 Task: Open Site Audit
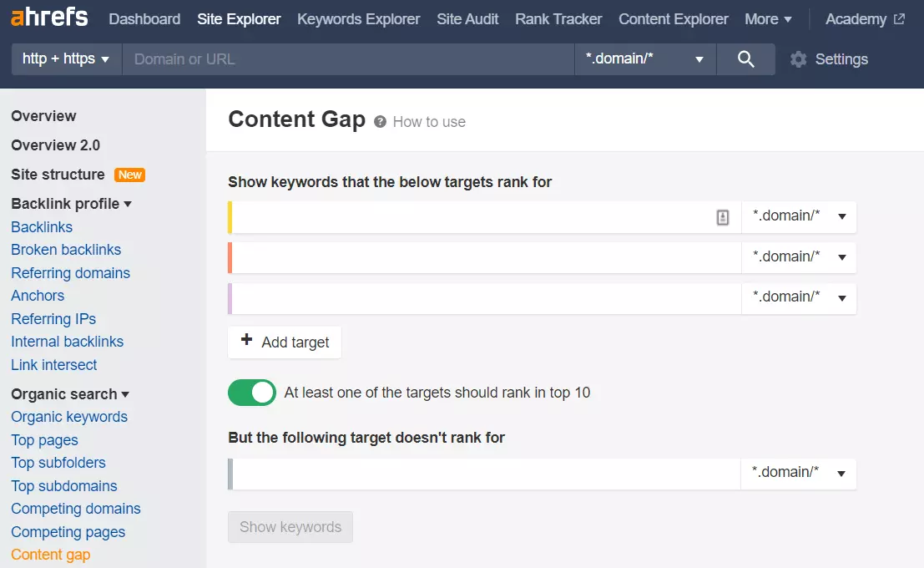(x=467, y=19)
